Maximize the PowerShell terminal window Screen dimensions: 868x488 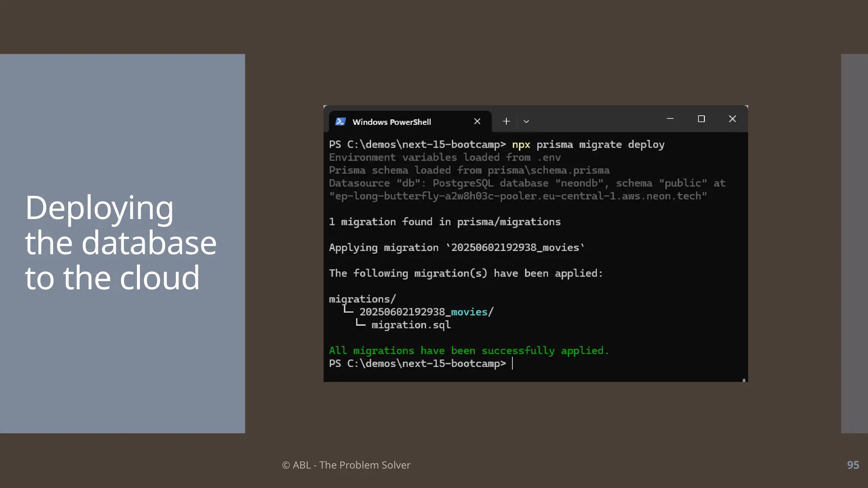701,119
